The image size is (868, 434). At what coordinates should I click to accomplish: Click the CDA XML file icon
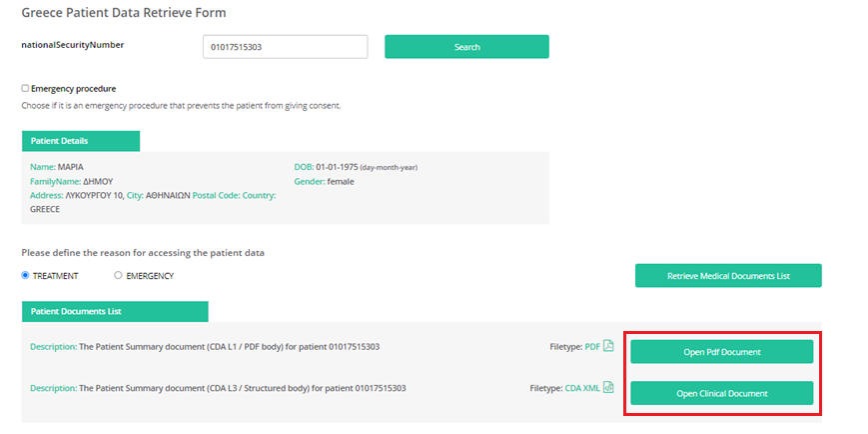click(x=608, y=388)
